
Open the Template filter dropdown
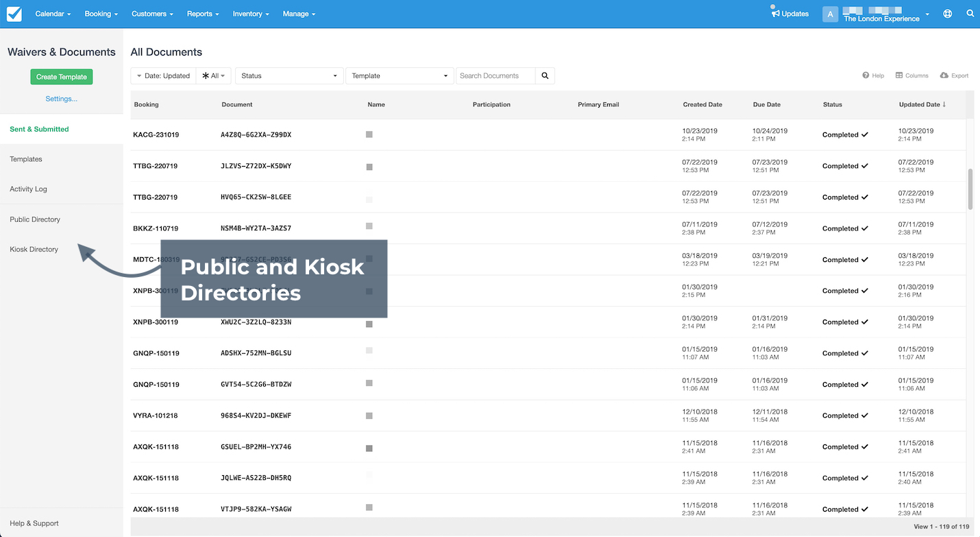click(400, 76)
